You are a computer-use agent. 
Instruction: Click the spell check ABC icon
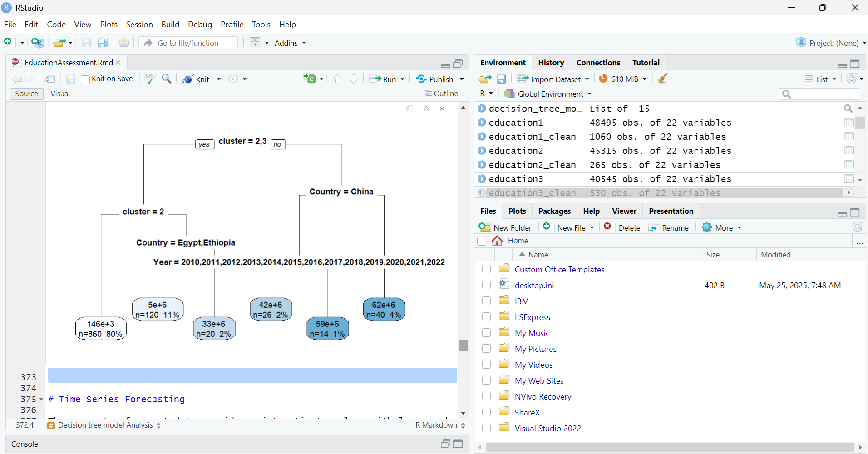tap(149, 79)
